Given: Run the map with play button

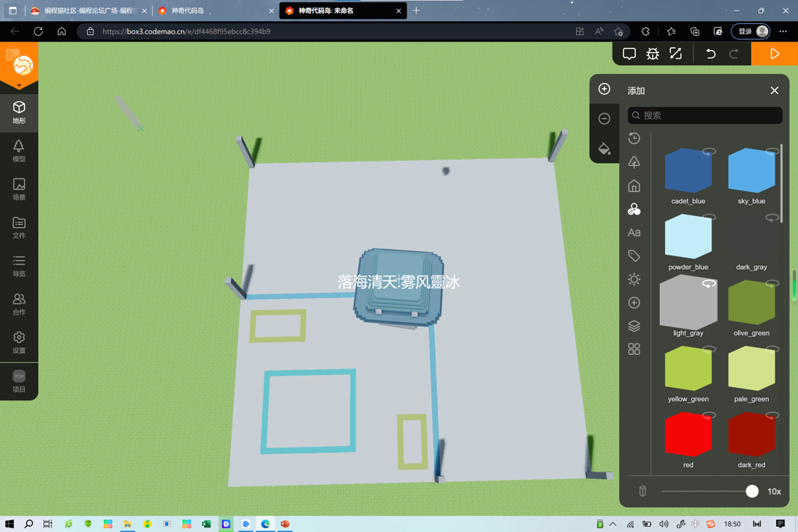Looking at the screenshot, I should [x=774, y=54].
